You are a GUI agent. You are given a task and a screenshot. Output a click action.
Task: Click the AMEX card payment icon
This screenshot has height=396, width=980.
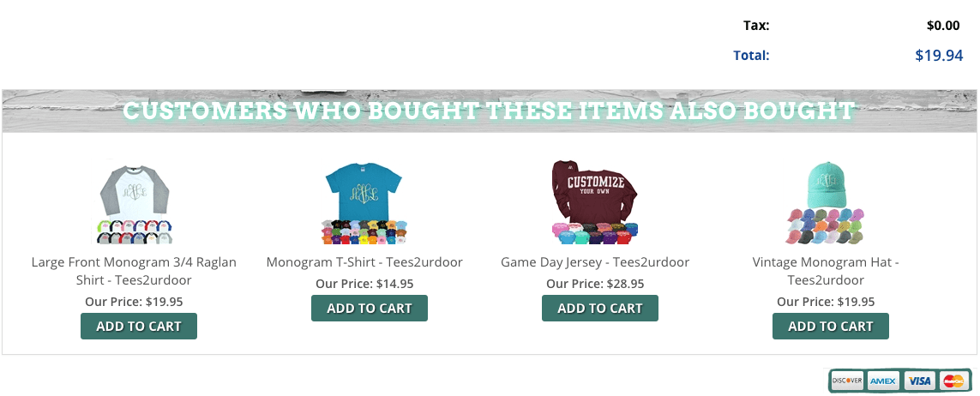(883, 381)
